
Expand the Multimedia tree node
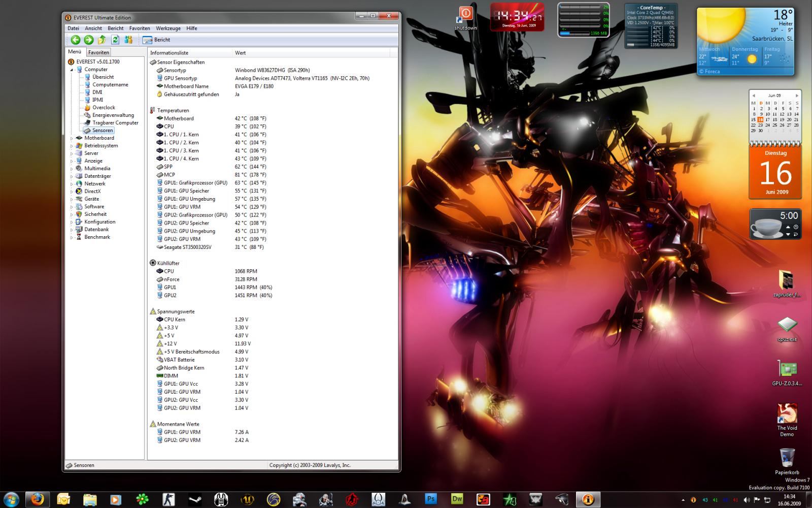pyautogui.click(x=72, y=169)
